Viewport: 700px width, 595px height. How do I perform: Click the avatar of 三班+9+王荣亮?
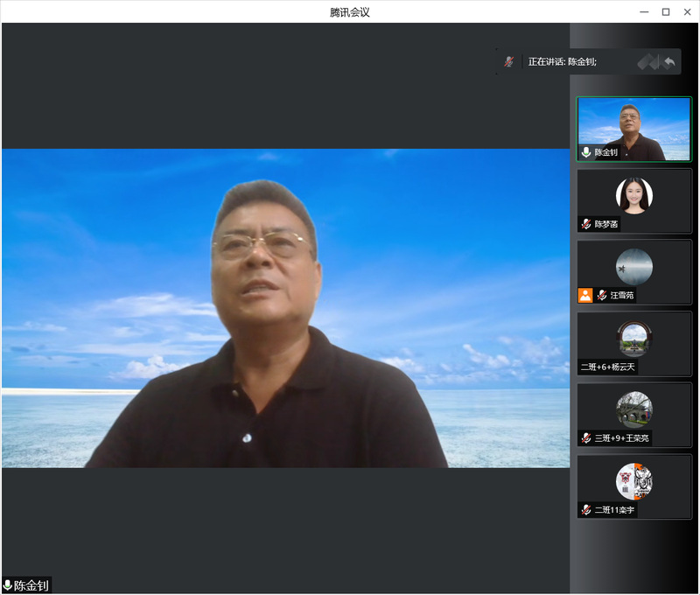click(x=633, y=409)
